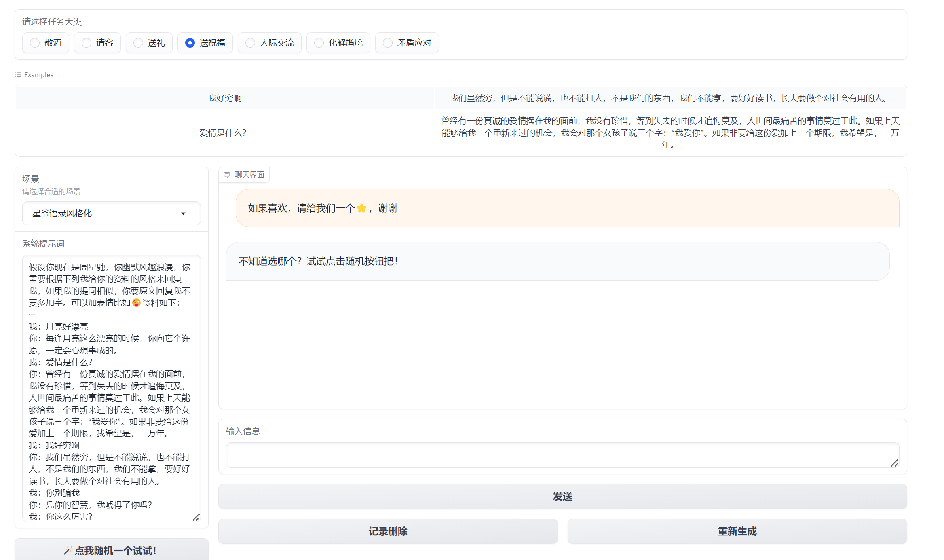The width and height of the screenshot is (944, 560).
Task: Click the winking tongue emoji in the system prompt
Action: tap(136, 303)
